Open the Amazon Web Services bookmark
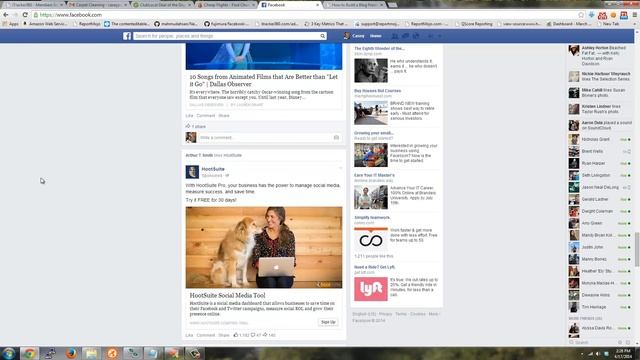Image resolution: width=640 pixels, height=360 pixels. click(x=46, y=24)
